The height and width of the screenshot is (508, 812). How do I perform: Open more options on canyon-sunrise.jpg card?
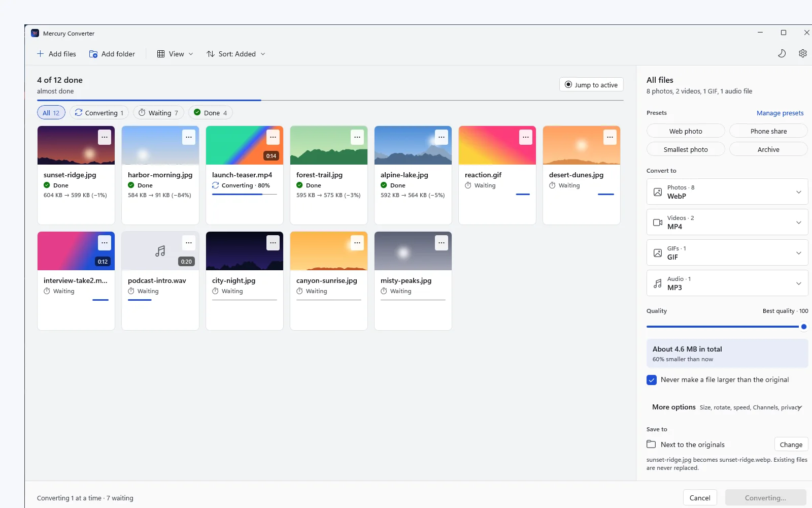357,243
